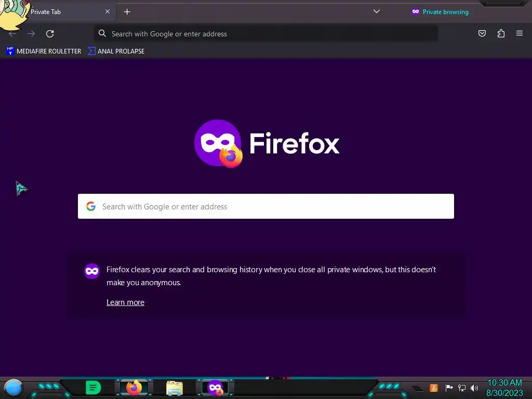
Task: Open the green notes app in taskbar
Action: 93,388
